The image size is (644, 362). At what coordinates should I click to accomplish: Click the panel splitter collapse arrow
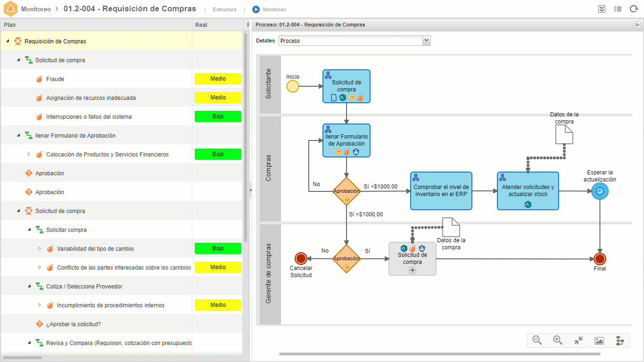[x=250, y=190]
